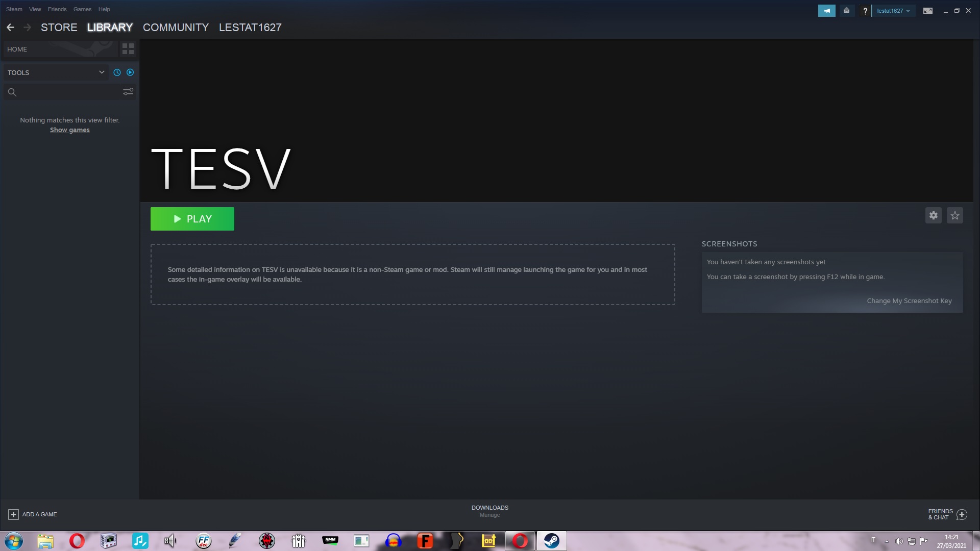This screenshot has width=980, height=551.
Task: Open the LESTAT1627 profile tab
Action: pos(250,28)
